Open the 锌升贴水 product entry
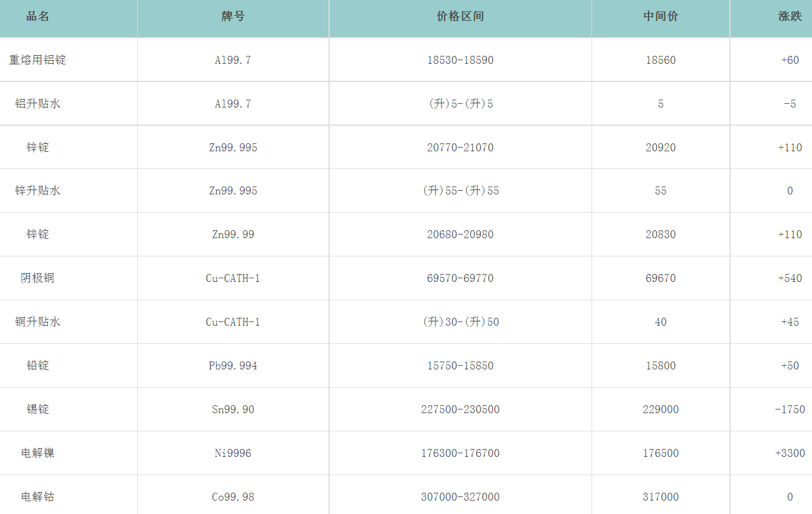Image resolution: width=812 pixels, height=514 pixels. pyautogui.click(x=38, y=191)
